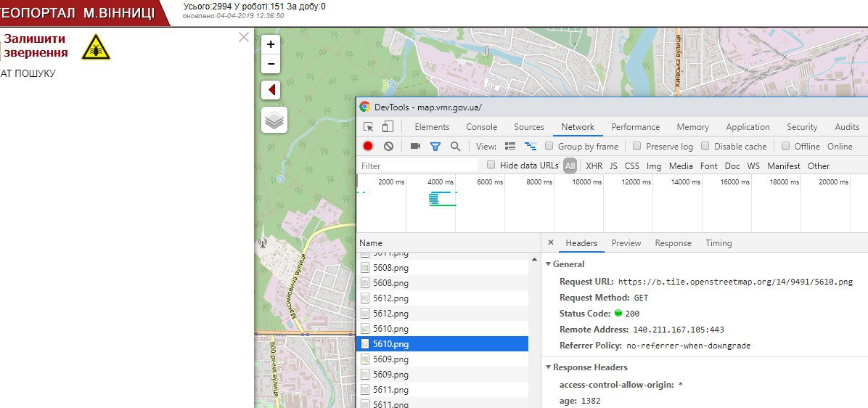Filter requests by Manifest

(784, 166)
